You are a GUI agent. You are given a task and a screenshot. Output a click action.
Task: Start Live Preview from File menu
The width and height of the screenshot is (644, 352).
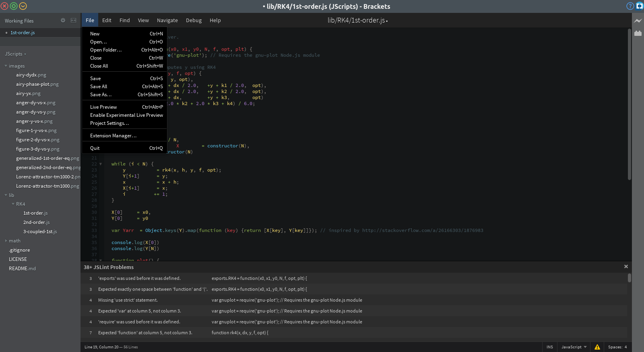click(x=124, y=107)
